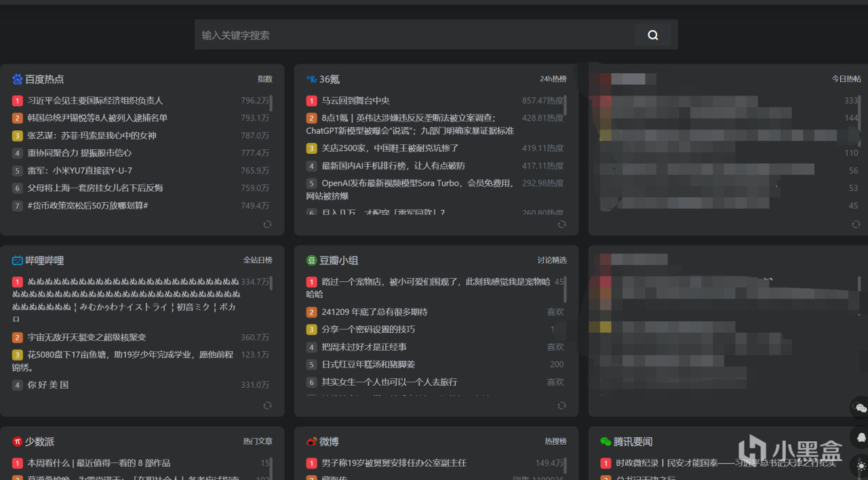Open '路过一个宠物店，被小可爱们围观了' post
The height and width of the screenshot is (480, 868).
click(x=428, y=287)
